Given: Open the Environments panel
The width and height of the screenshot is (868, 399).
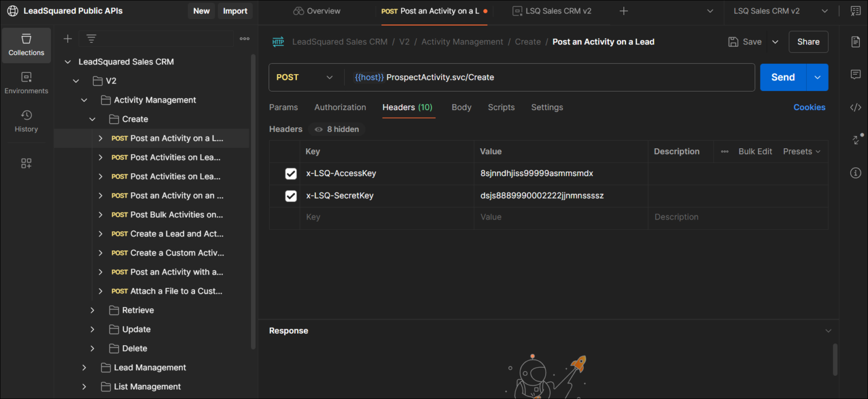Looking at the screenshot, I should coord(26,81).
